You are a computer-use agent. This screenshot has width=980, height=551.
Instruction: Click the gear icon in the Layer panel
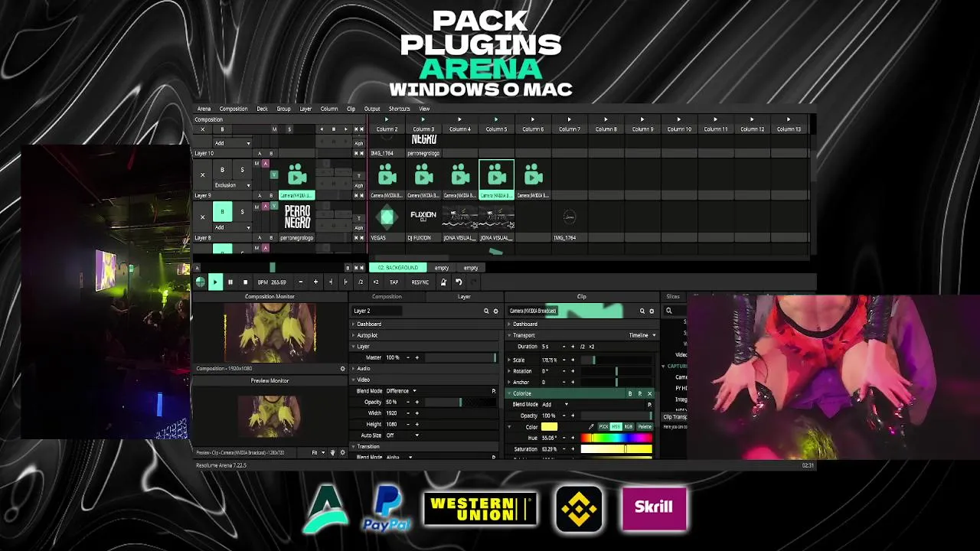click(x=495, y=311)
